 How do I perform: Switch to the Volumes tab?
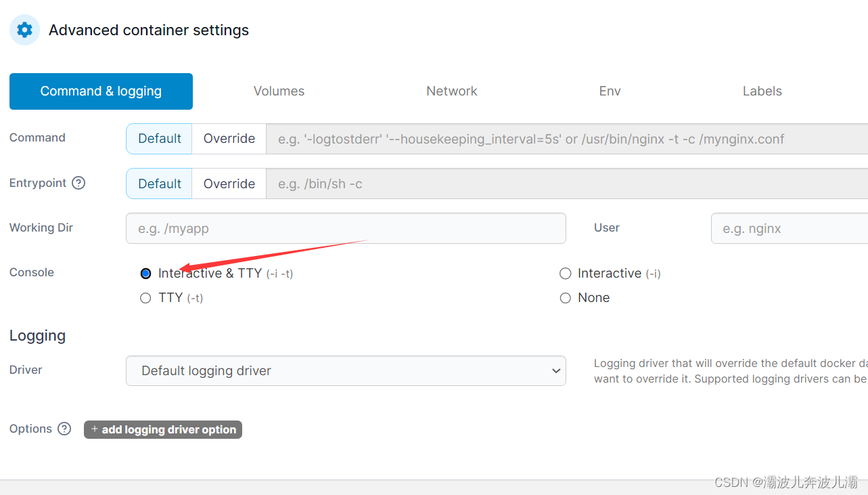coord(279,91)
